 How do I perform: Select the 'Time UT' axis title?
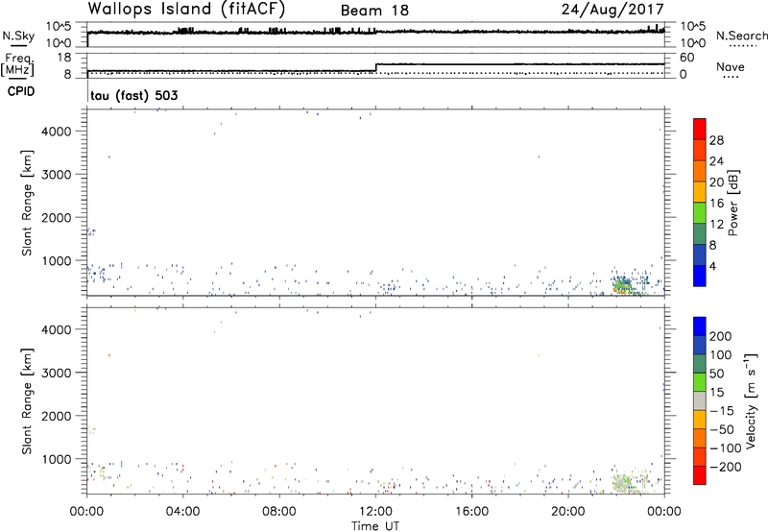tap(375, 525)
